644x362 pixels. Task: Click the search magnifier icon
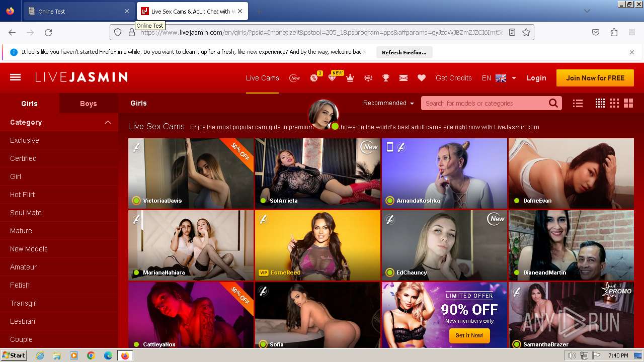pos(553,103)
